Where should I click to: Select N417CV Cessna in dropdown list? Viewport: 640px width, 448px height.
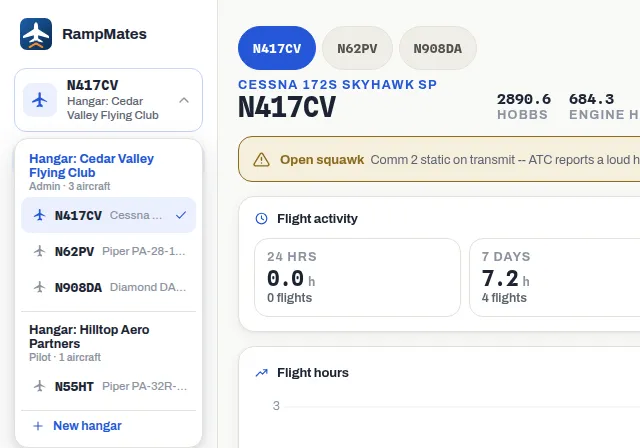[109, 215]
